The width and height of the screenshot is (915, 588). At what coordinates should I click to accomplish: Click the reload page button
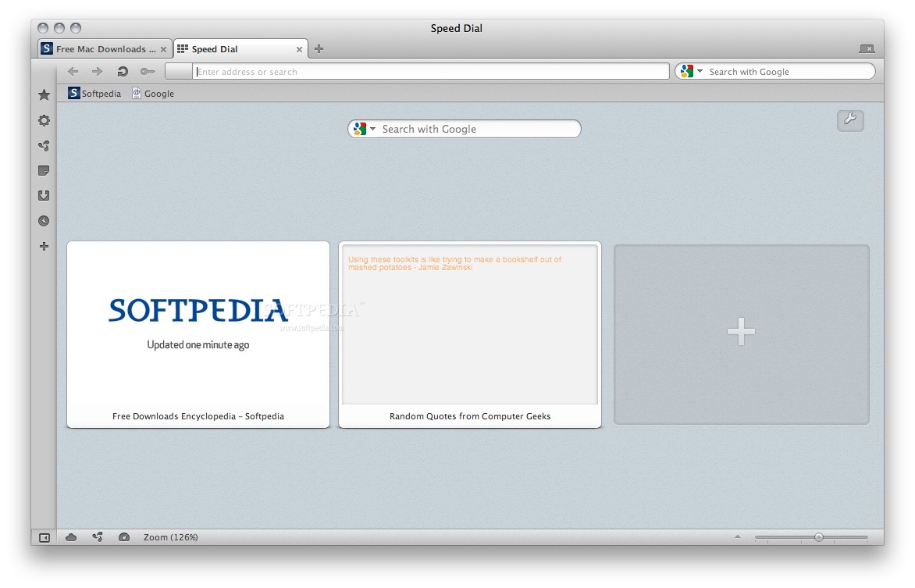(123, 72)
